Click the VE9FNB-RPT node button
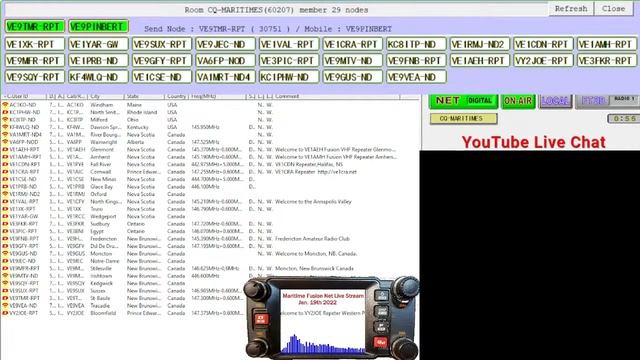640x360 pixels. coord(416,60)
